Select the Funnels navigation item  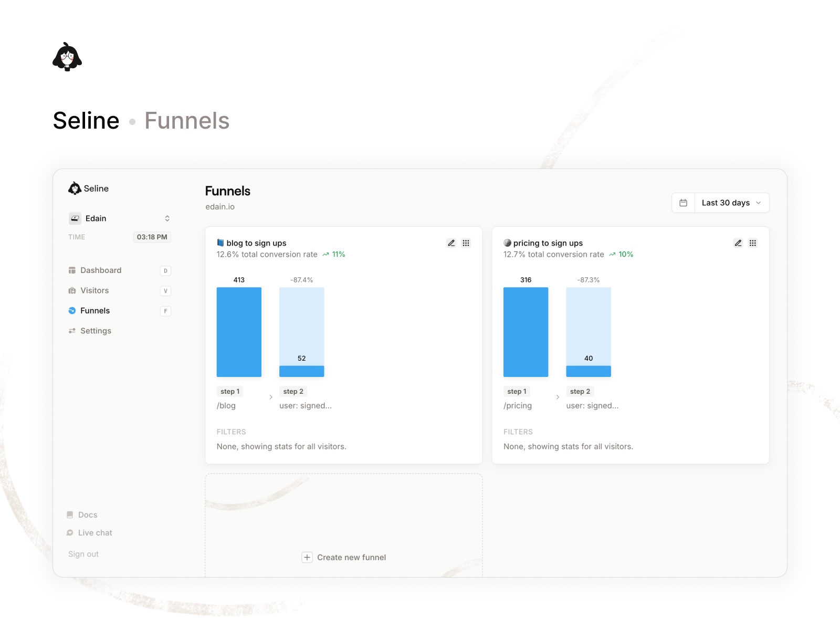[95, 310]
